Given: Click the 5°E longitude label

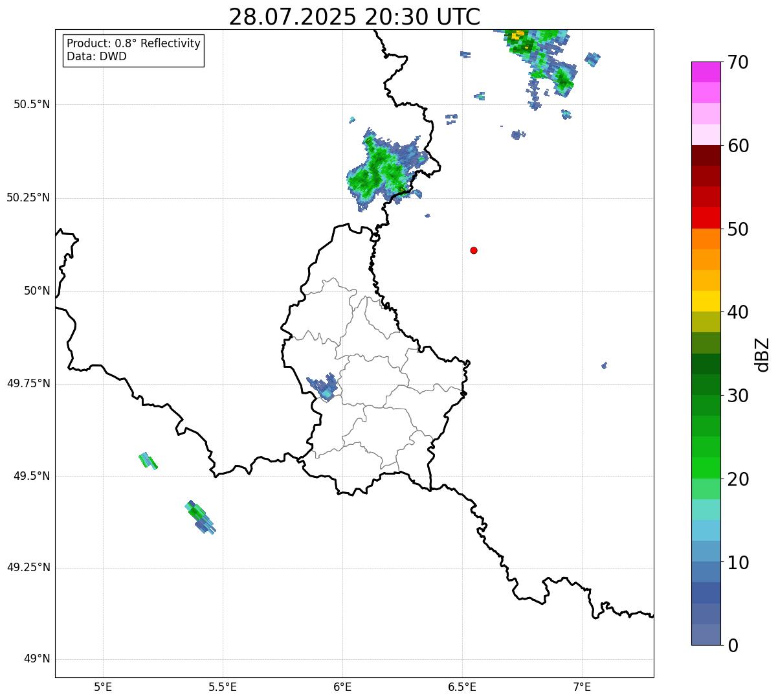Looking at the screenshot, I should pyautogui.click(x=103, y=686).
